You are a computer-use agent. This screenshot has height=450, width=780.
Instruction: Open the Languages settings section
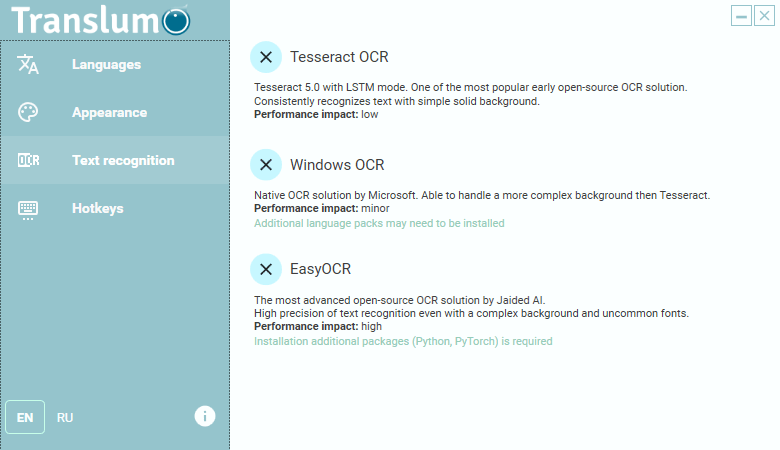tap(115, 65)
